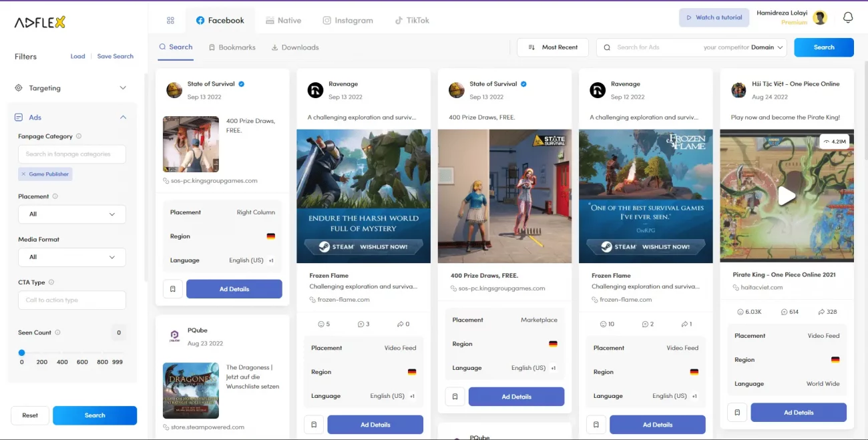Click the Reset filters button
The image size is (868, 440).
[30, 415]
